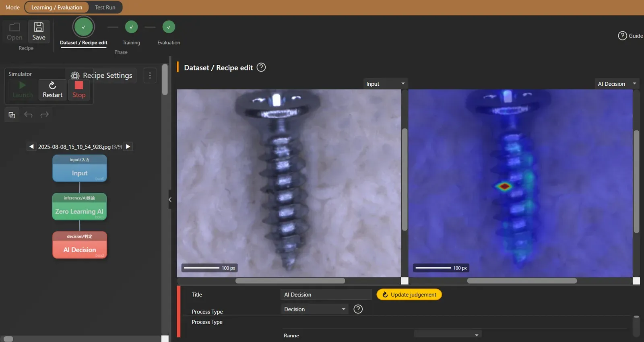644x342 pixels.
Task: Open the Guide help
Action: [x=630, y=36]
